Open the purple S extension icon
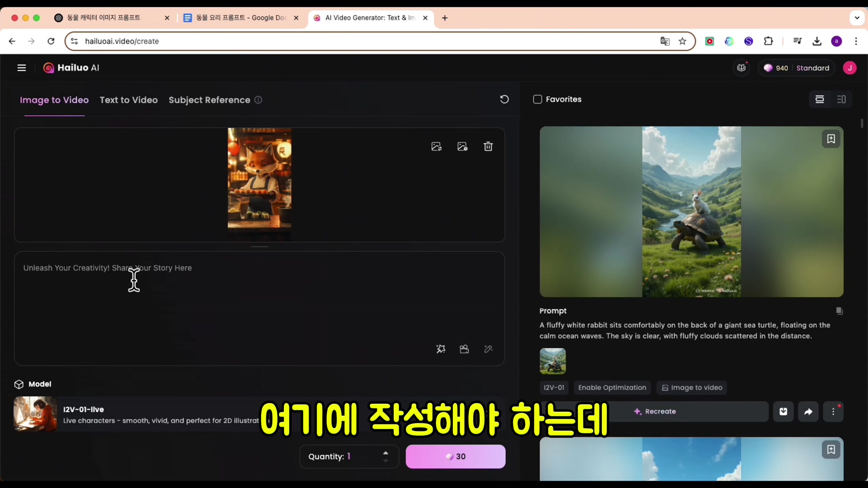868x488 pixels. click(749, 41)
